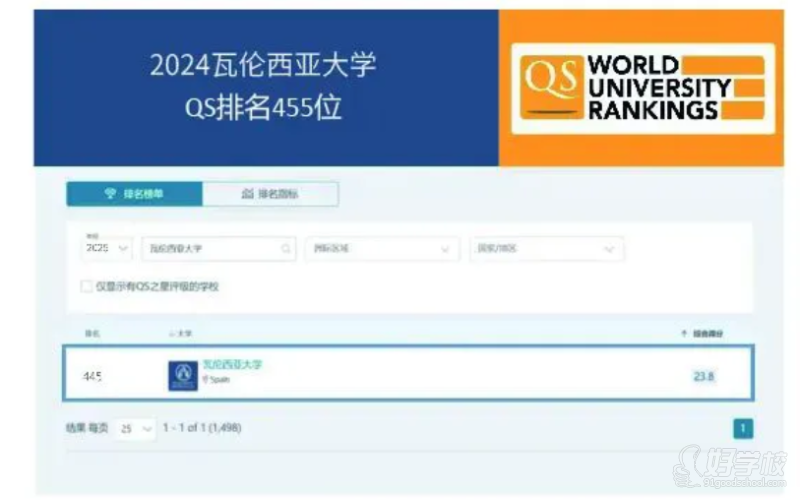
Task: Switch to the 排名指标 ranking indicators tab
Action: point(270,194)
